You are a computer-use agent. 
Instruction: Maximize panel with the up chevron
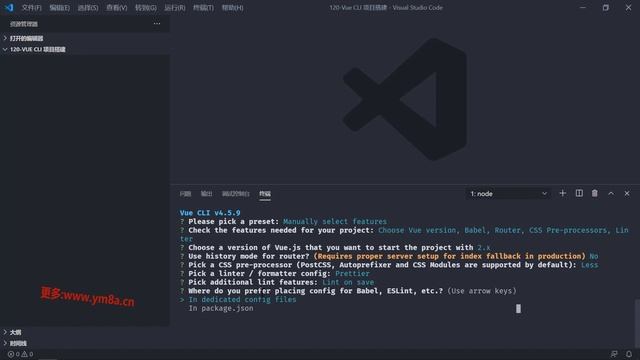pos(611,193)
